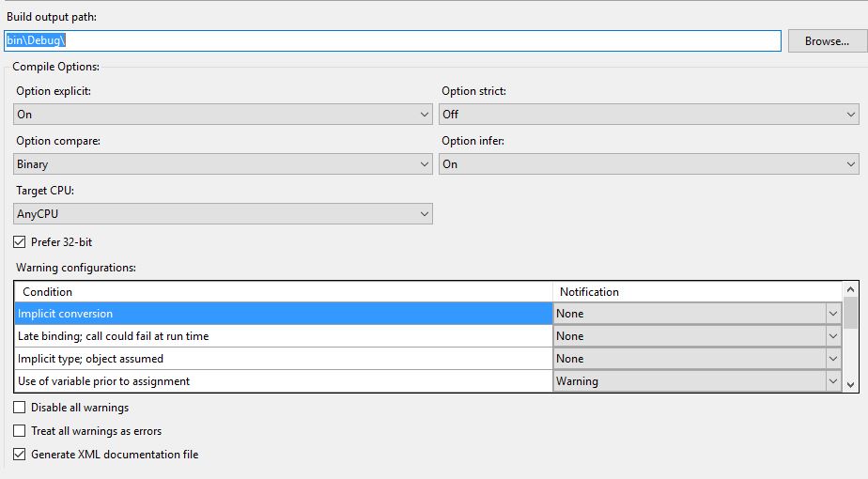Expand the Option infer combo box
The image size is (868, 479).
pos(649,164)
